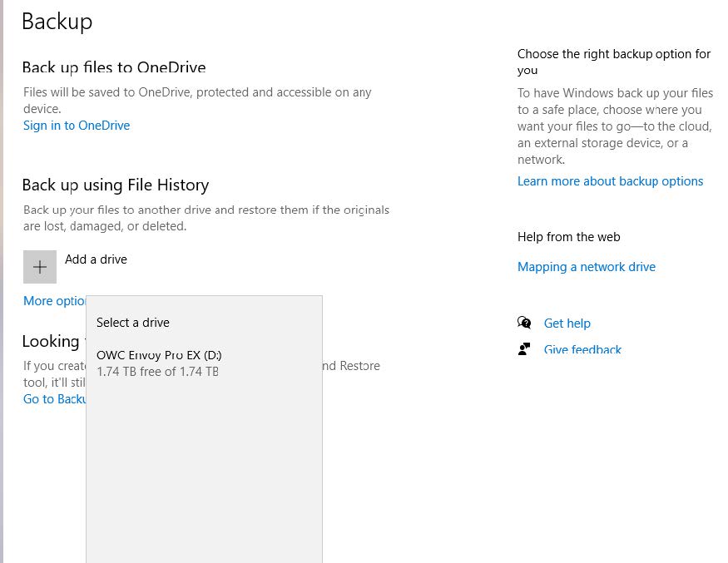This screenshot has height=563, width=728.
Task: Open the partially hidden More options link
Action: coord(54,301)
